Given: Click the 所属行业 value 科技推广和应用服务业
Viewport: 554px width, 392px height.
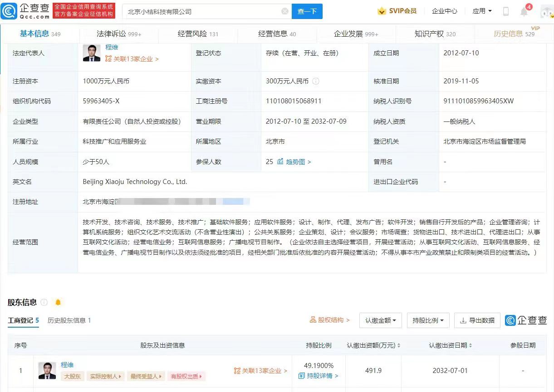Looking at the screenshot, I should click(x=114, y=141).
